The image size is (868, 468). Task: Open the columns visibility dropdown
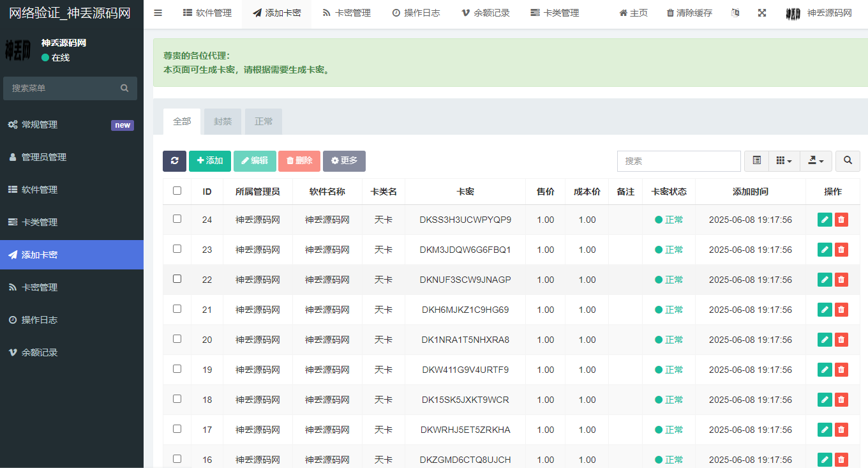(784, 161)
